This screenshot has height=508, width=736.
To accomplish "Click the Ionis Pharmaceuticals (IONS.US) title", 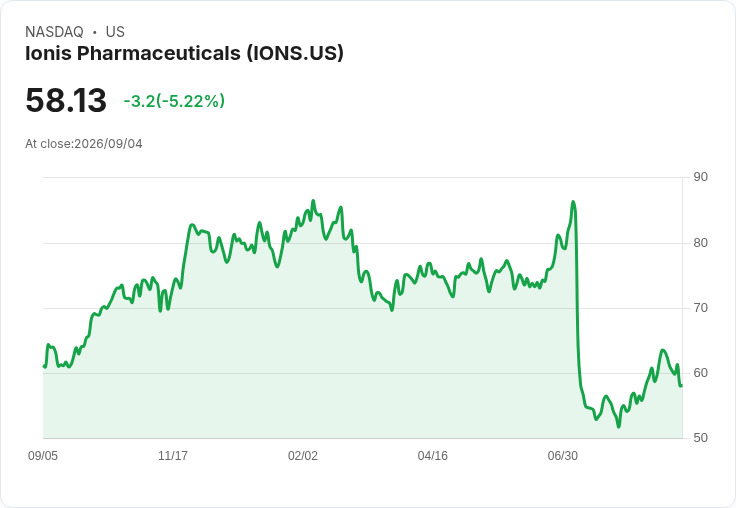I will click(184, 53).
